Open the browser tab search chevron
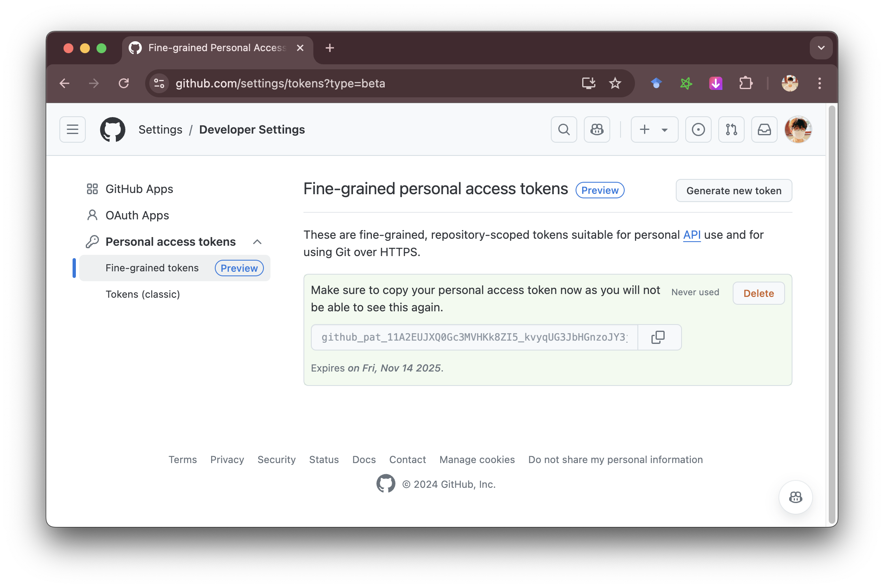This screenshot has height=588, width=884. coord(821,48)
